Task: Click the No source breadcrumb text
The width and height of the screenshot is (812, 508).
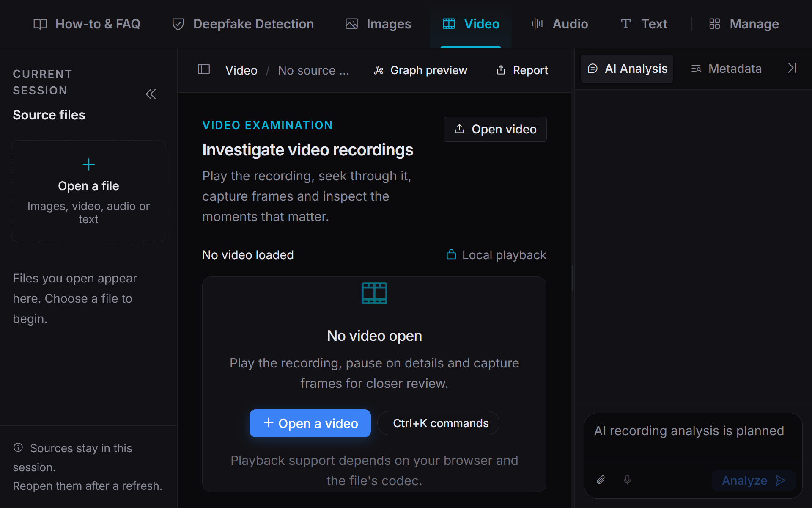Action: coord(313,70)
